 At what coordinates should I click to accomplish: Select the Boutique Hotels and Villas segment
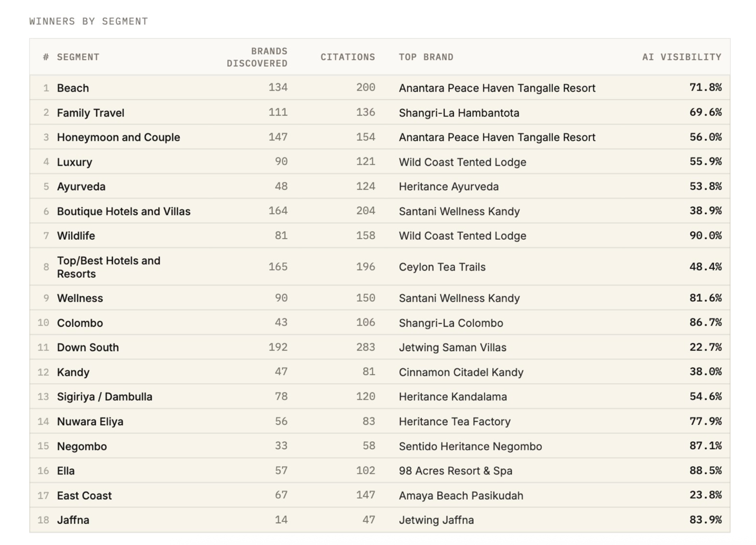(124, 211)
